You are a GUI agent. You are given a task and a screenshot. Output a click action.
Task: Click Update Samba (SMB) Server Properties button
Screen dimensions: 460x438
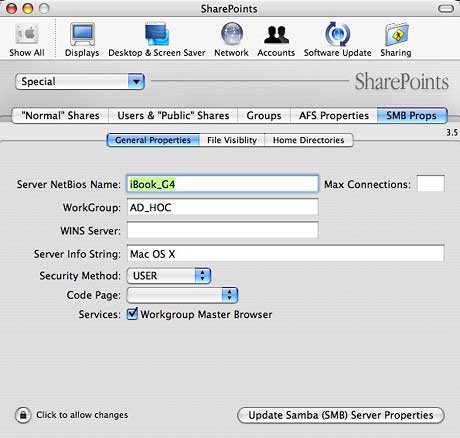(x=341, y=415)
